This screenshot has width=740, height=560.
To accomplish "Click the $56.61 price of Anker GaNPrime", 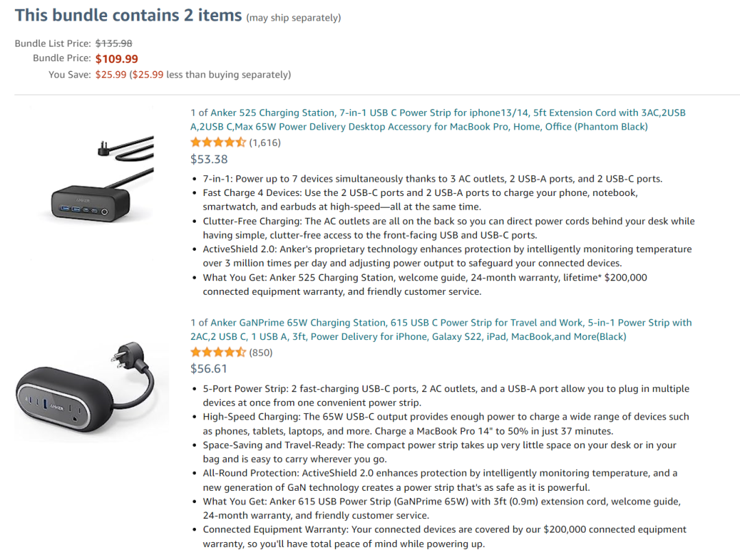I will (208, 369).
